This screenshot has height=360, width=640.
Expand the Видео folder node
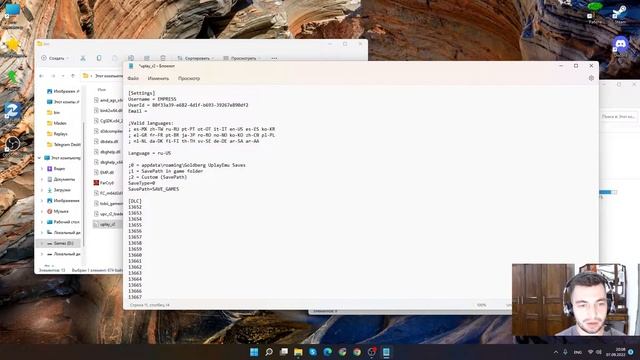pyautogui.click(x=42, y=169)
